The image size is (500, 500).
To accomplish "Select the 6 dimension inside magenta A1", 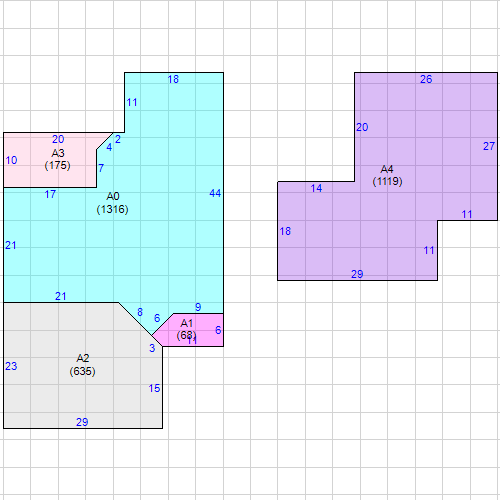I will pyautogui.click(x=218, y=330).
